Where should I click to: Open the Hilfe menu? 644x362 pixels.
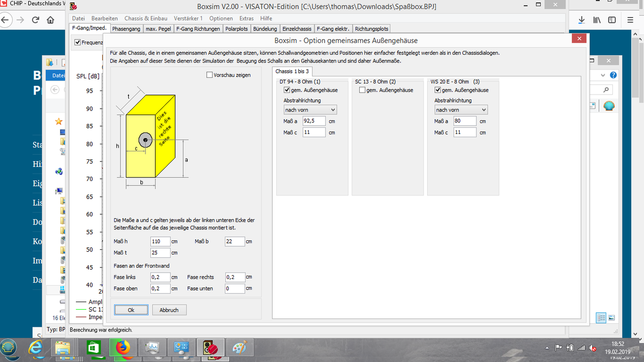pos(266,18)
